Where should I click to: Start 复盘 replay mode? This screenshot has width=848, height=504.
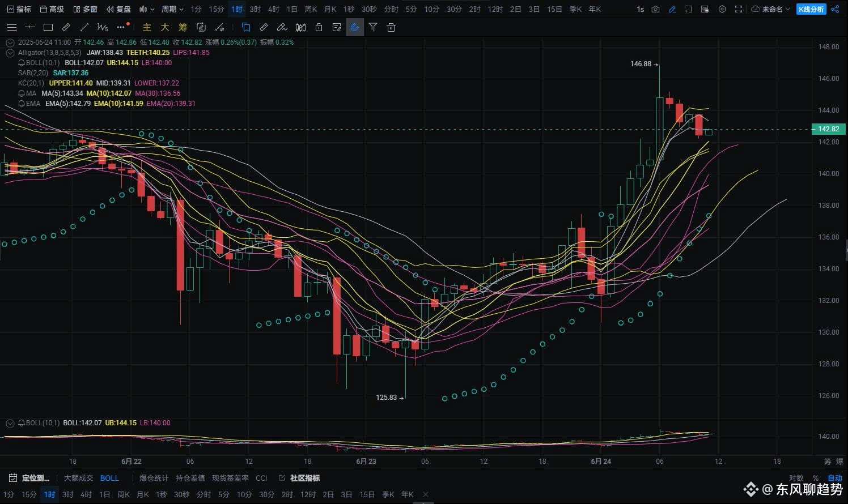click(x=119, y=9)
